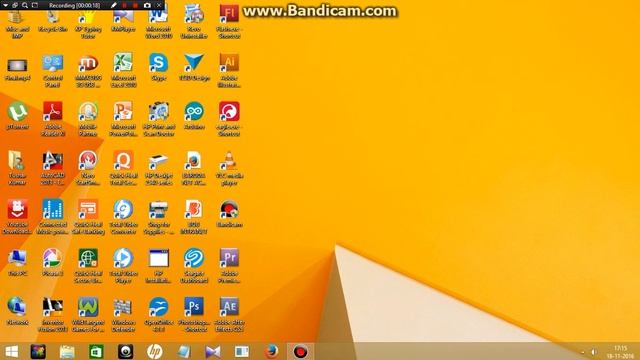Open the taskbar clock and date
Viewport: 640px width, 360px height.
tap(620, 352)
